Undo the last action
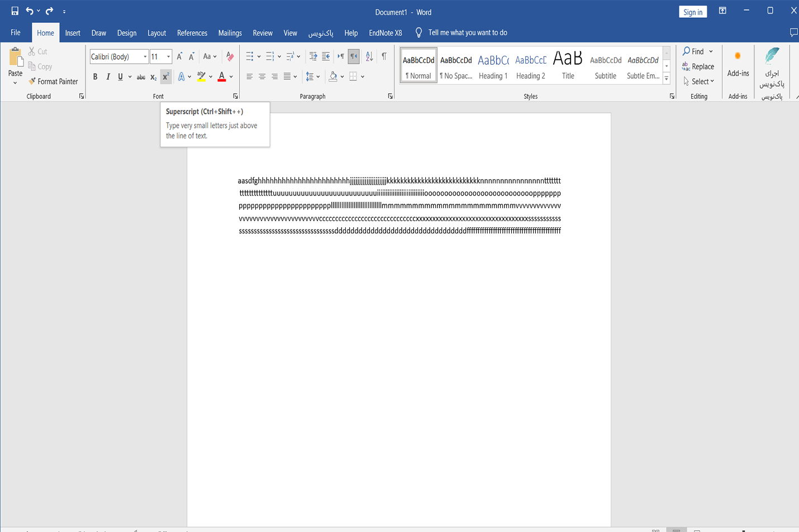 coord(29,11)
